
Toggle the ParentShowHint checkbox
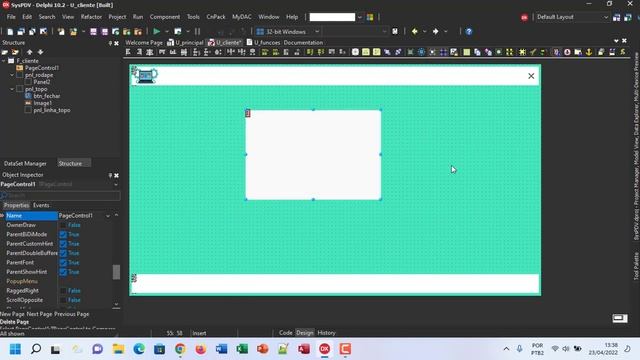click(x=63, y=272)
